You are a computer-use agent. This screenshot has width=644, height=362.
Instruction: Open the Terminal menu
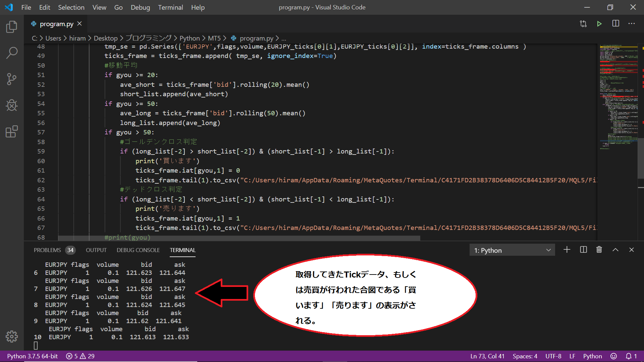coord(170,7)
